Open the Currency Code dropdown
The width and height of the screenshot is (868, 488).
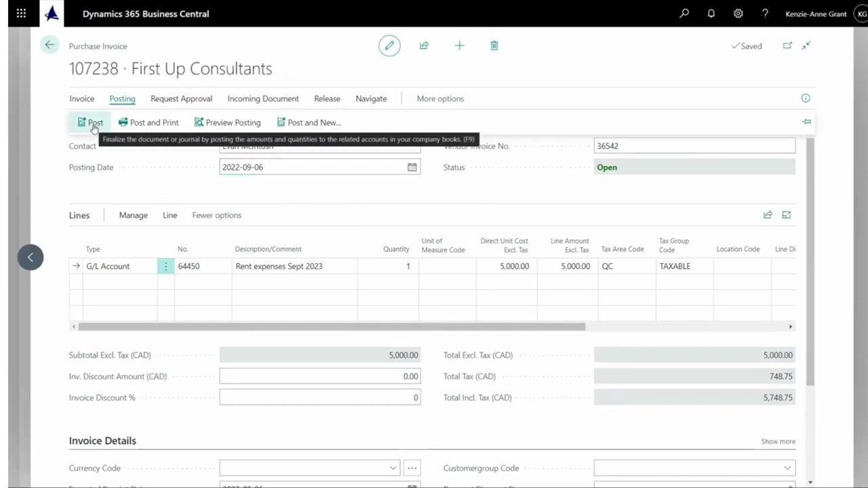coord(393,468)
